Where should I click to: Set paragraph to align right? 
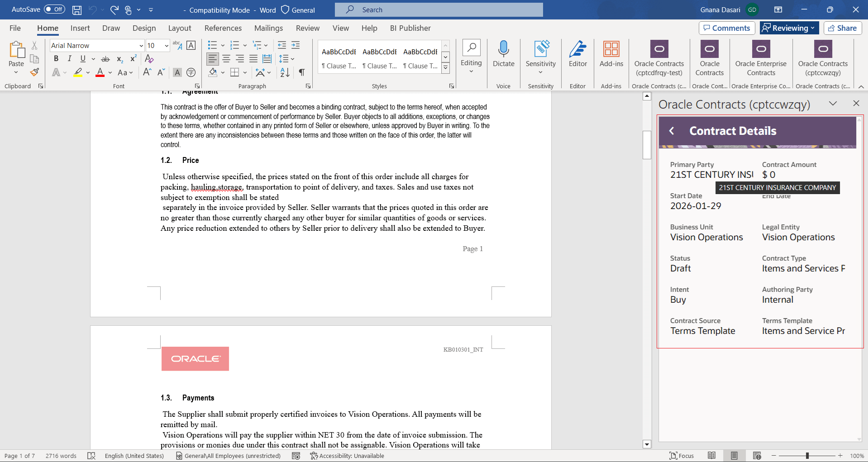click(240, 59)
